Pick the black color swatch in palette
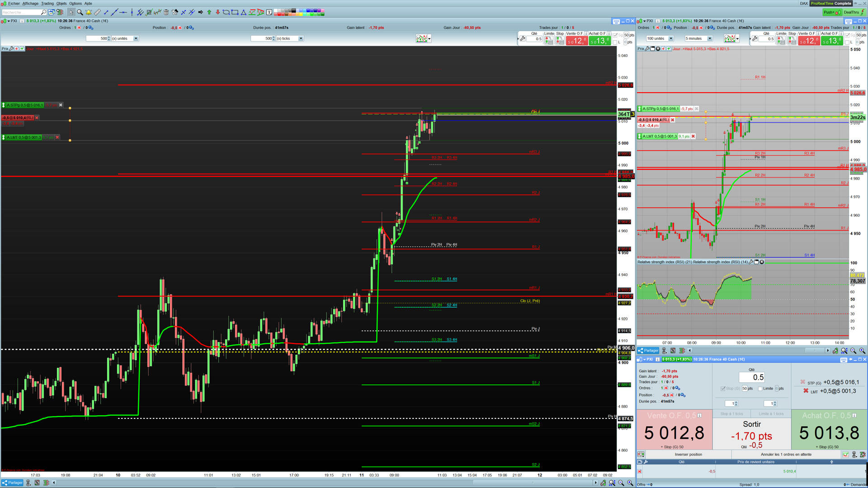Image resolution: width=868 pixels, height=488 pixels. point(294,10)
